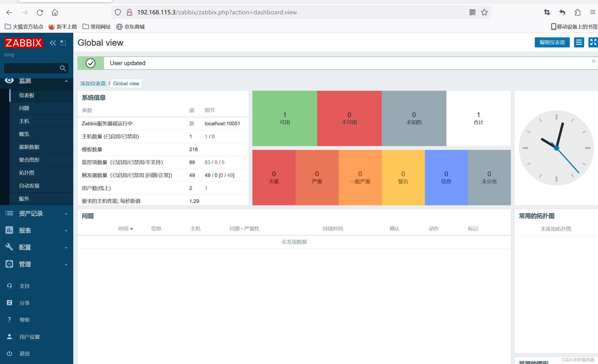The height and width of the screenshot is (364, 598).
Task: Click the insecure connection lock icon
Action: click(x=130, y=12)
